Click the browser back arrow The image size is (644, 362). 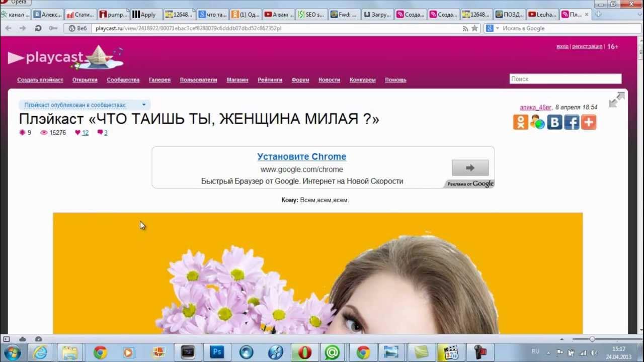pos(8,28)
